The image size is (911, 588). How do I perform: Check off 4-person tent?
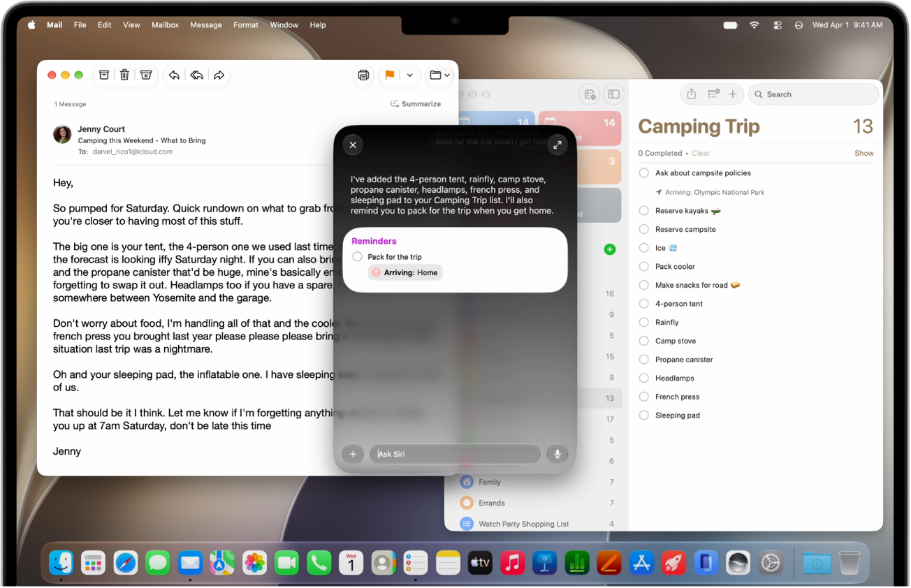[644, 304]
